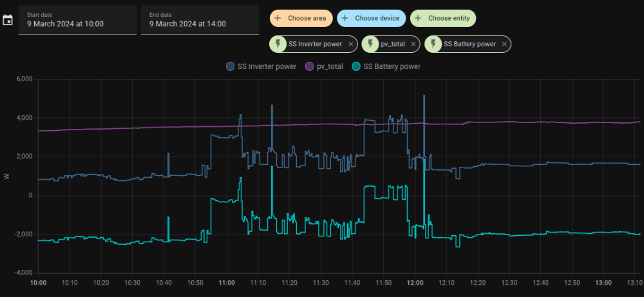Viewport: 644px width, 297px height.
Task: Click the 12:30 time axis label
Action: click(509, 283)
